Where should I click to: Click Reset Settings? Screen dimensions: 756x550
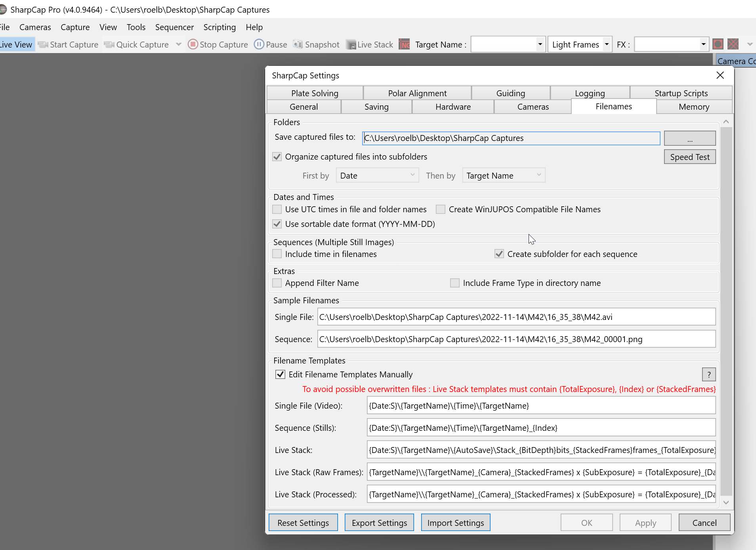pyautogui.click(x=303, y=523)
